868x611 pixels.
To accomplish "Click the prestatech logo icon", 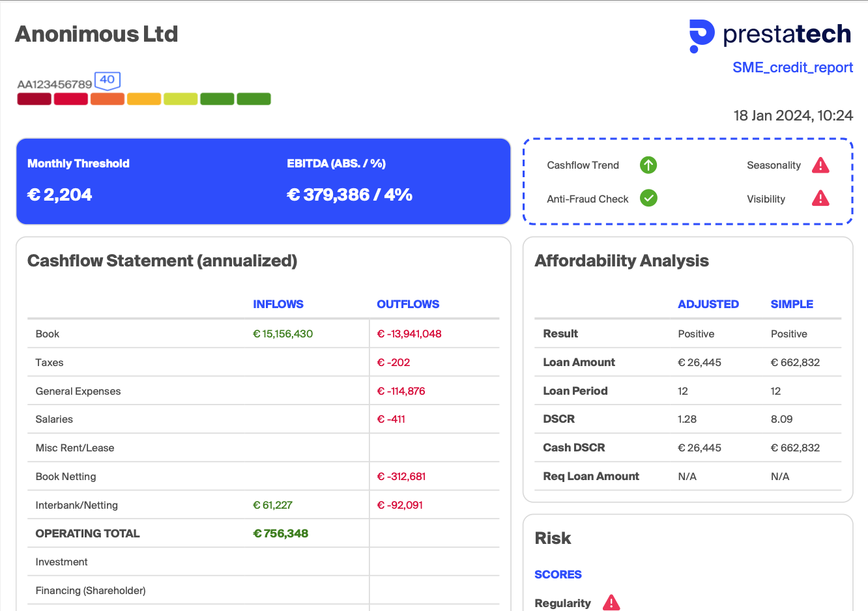I will coord(702,35).
